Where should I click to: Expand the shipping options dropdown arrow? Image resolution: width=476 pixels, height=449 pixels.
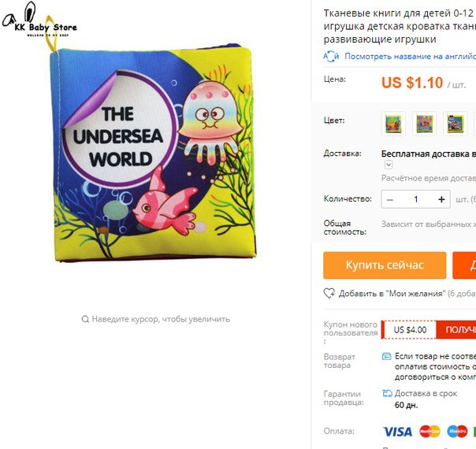click(389, 165)
